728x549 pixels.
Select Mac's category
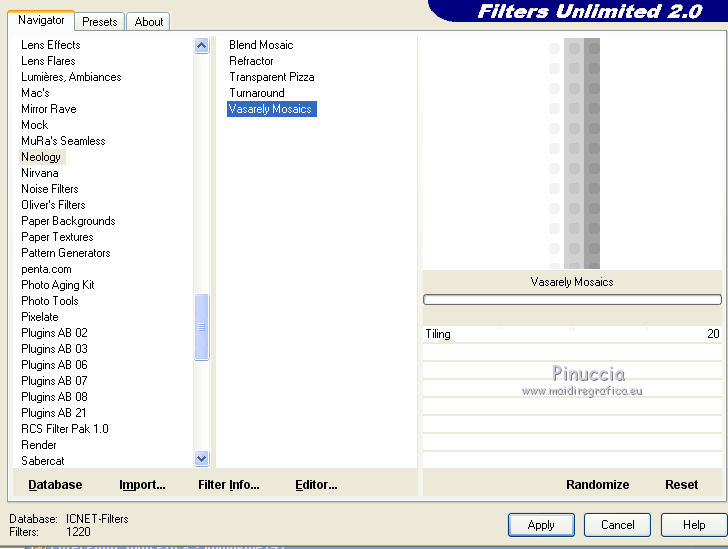tap(35, 93)
